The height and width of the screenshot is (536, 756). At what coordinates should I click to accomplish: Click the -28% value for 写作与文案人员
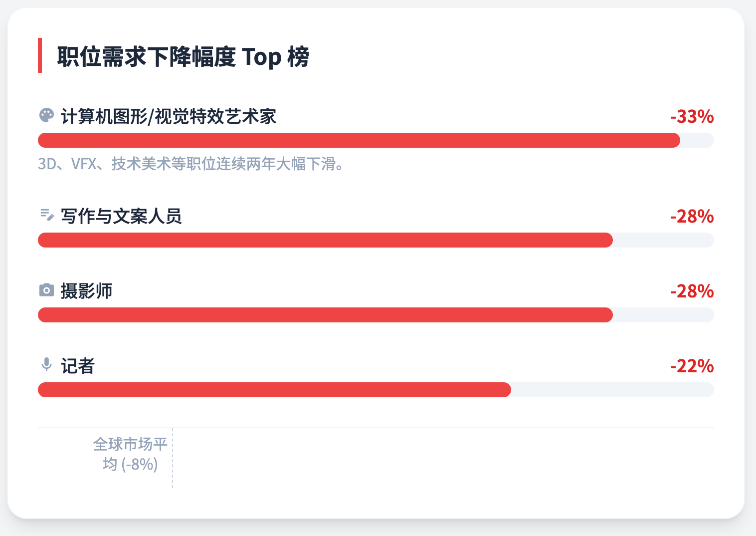point(692,216)
